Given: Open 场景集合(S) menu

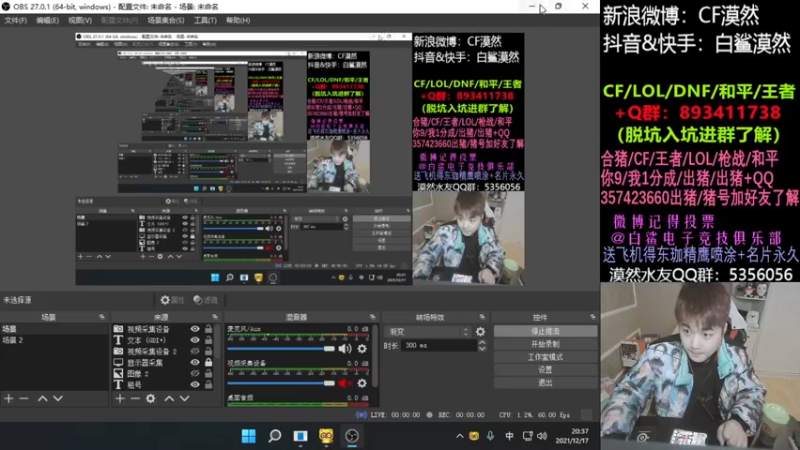Looking at the screenshot, I should 166,20.
